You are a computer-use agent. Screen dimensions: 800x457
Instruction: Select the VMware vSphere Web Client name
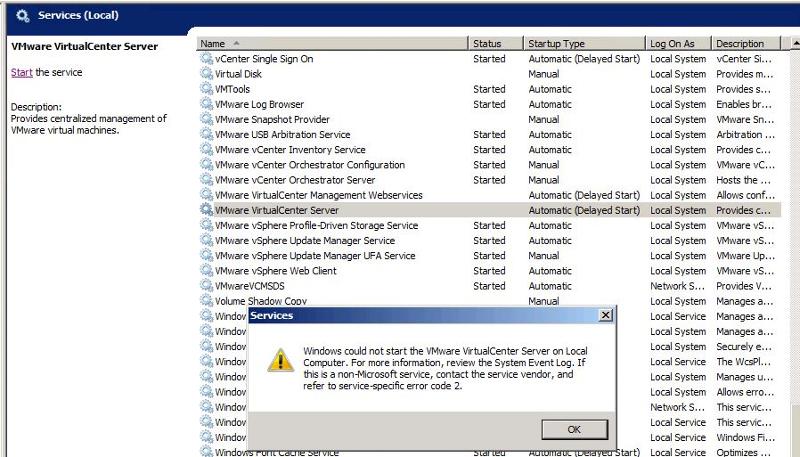click(x=276, y=271)
